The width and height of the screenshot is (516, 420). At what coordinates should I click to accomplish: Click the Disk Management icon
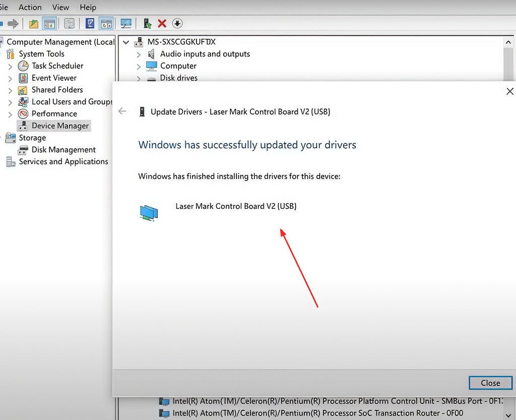(23, 150)
